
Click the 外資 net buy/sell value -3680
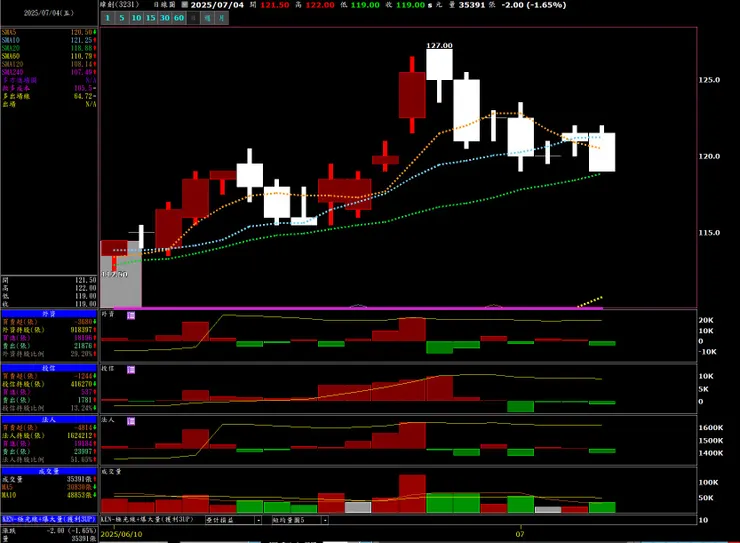point(83,322)
